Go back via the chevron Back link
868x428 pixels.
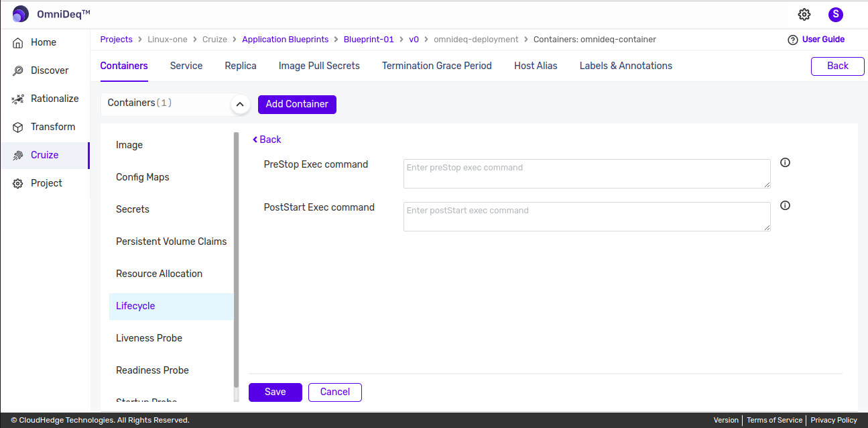(267, 140)
